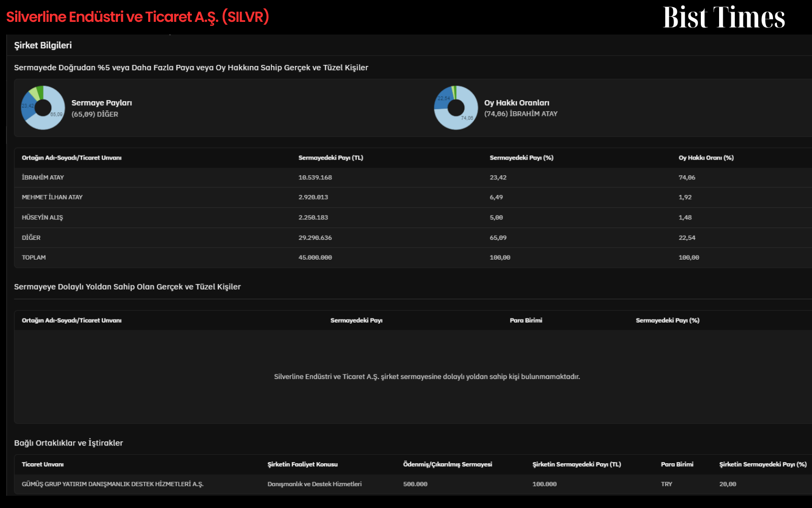Click the 1,92 voting rights cell
The image size is (812, 508).
click(685, 197)
